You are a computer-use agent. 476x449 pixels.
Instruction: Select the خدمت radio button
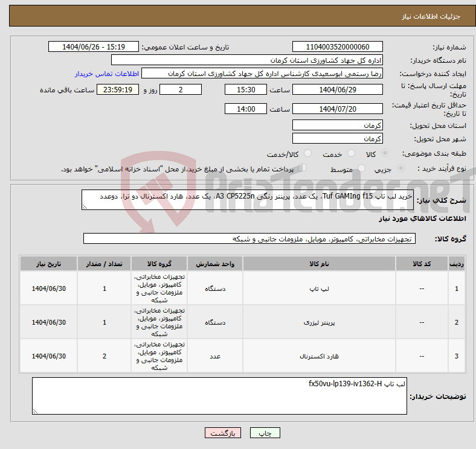(x=351, y=153)
